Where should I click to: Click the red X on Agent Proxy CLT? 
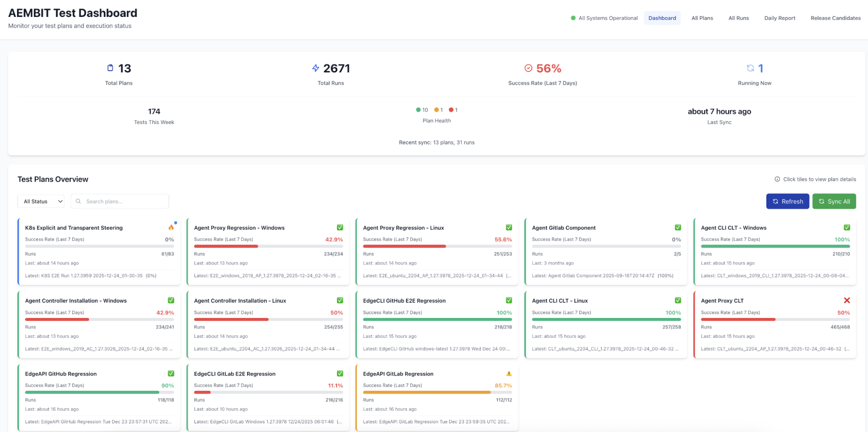(x=846, y=301)
